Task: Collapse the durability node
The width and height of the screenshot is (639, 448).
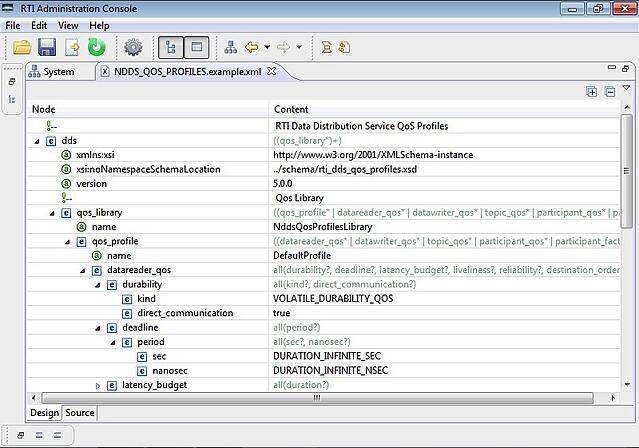Action: (x=98, y=285)
